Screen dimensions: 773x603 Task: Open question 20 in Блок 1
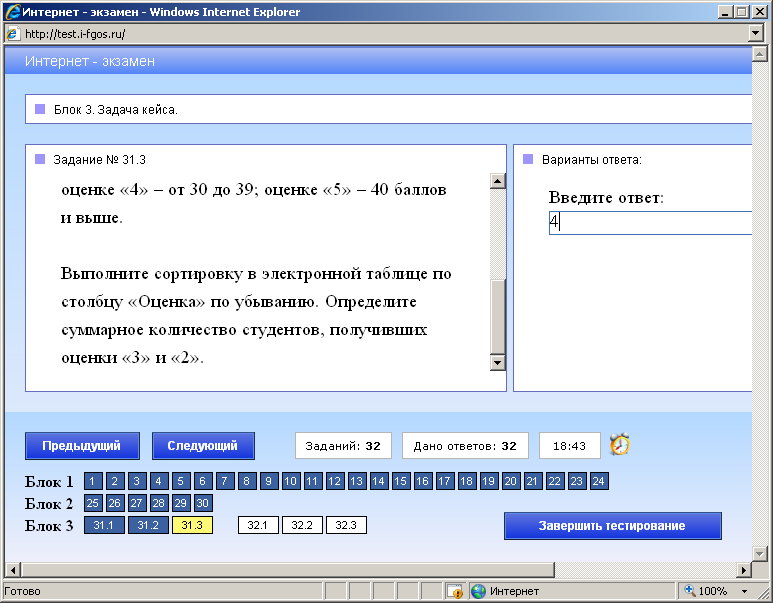[x=511, y=481]
